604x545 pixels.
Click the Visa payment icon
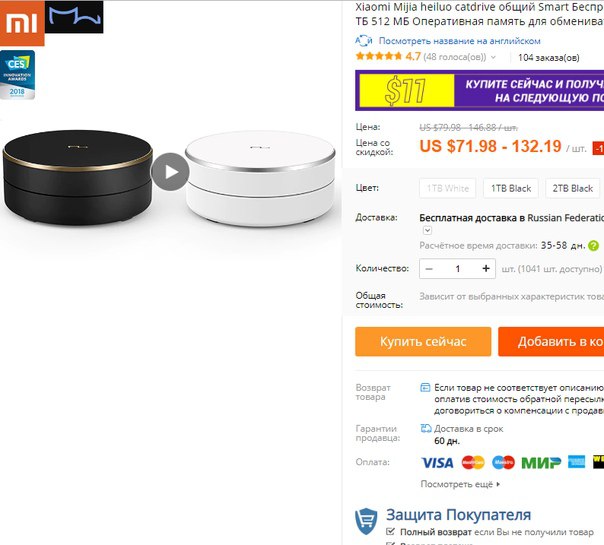[x=437, y=463]
